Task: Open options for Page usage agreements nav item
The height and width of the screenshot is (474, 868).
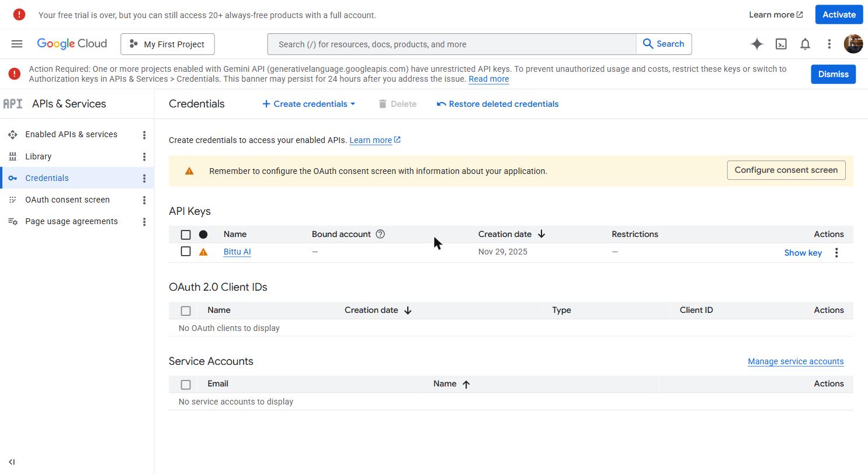Action: 144,222
